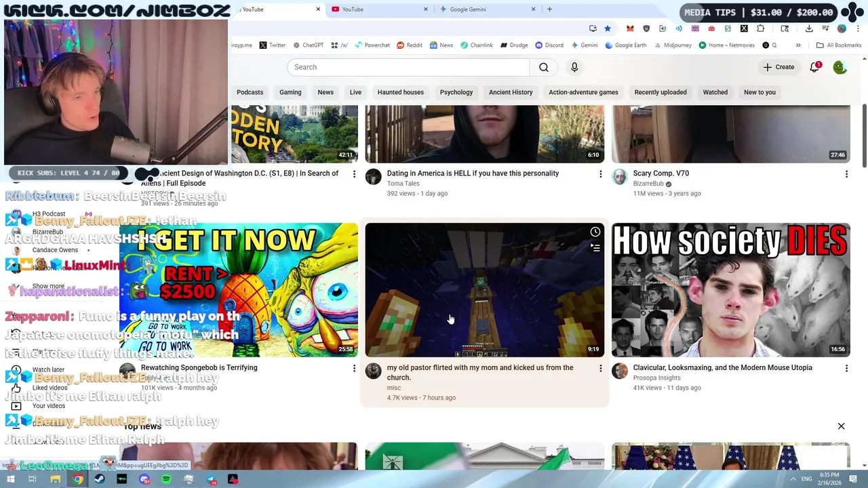Screen dimensions: 868x488
Task: Open How society DIES video thumbnail
Action: click(730, 290)
